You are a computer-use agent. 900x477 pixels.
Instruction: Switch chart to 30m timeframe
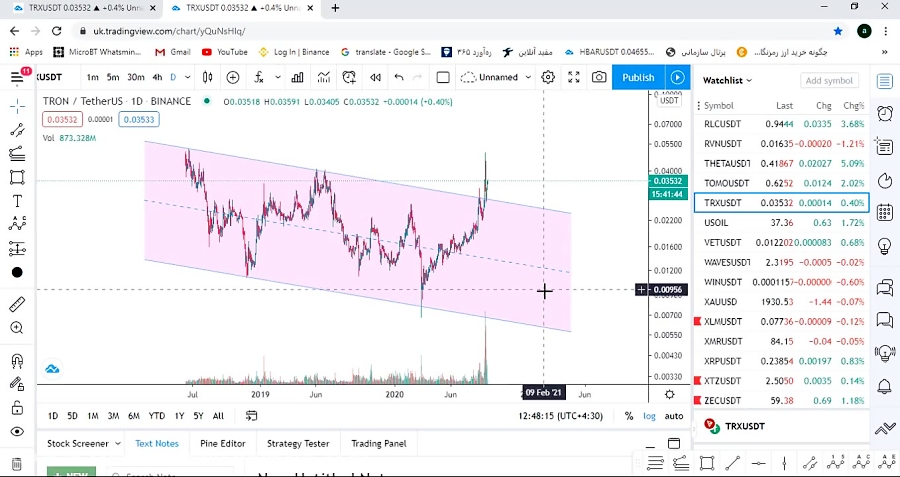(135, 77)
